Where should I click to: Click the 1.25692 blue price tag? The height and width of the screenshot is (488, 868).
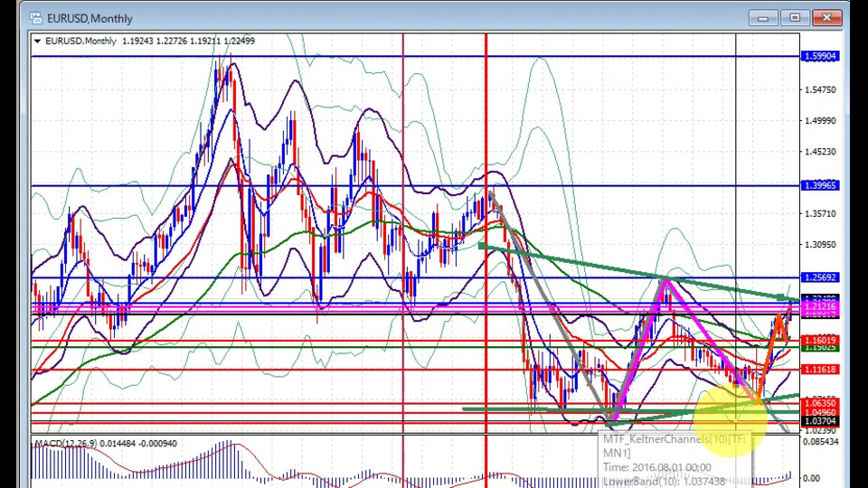click(x=820, y=277)
